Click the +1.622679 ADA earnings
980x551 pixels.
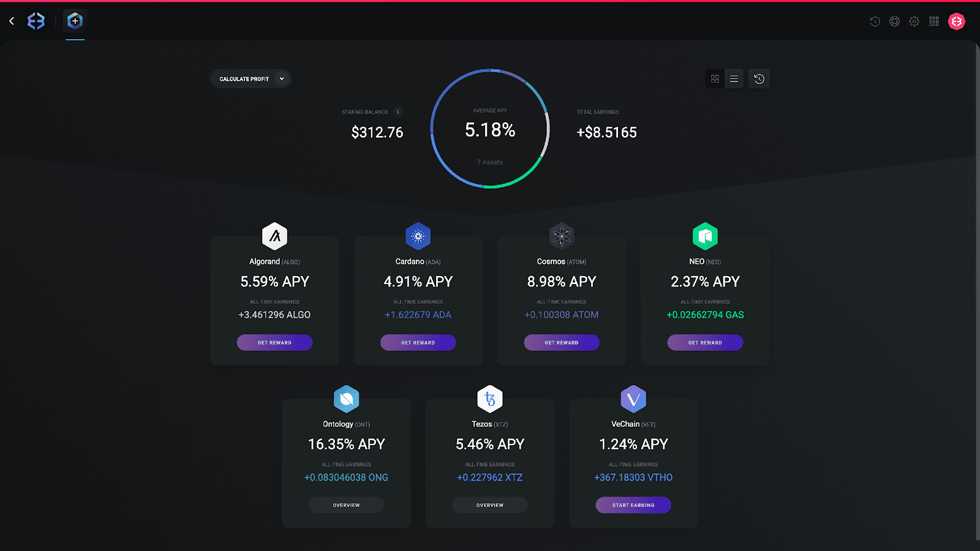pos(418,315)
